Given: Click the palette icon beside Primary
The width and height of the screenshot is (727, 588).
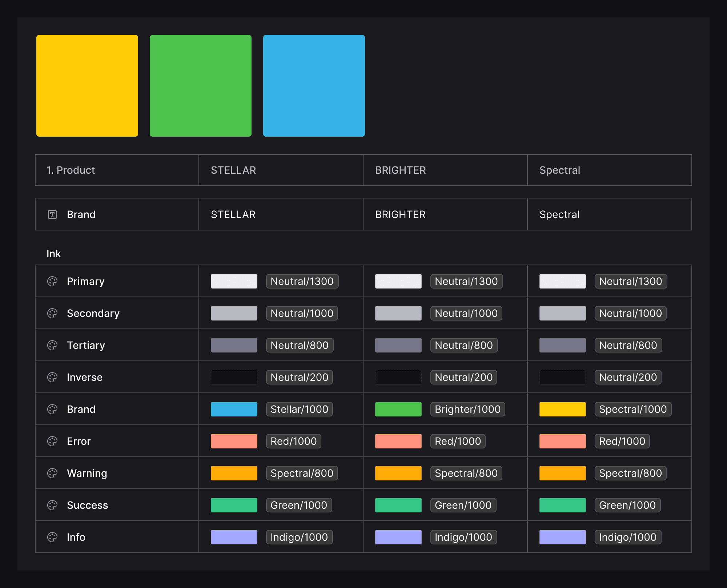Looking at the screenshot, I should (52, 281).
